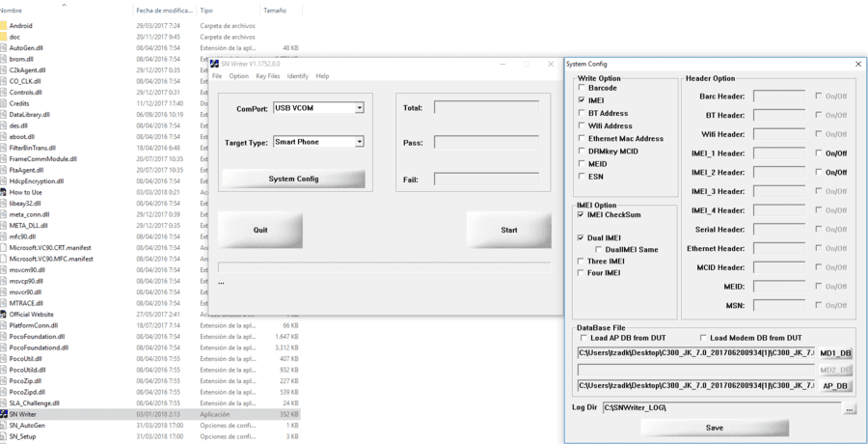Browse for Log Dir with ellipsis button
Screen dimensions: 868x444
click(x=849, y=408)
